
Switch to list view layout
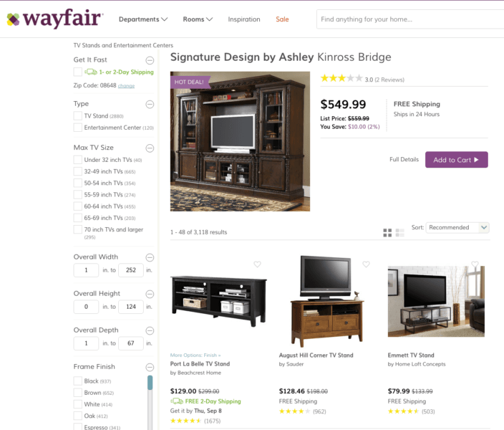click(x=400, y=232)
